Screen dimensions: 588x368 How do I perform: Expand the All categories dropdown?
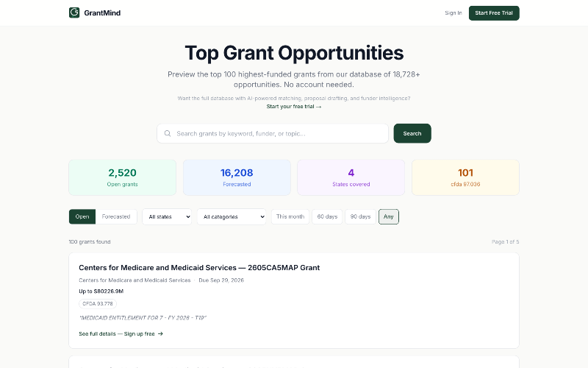tap(232, 216)
